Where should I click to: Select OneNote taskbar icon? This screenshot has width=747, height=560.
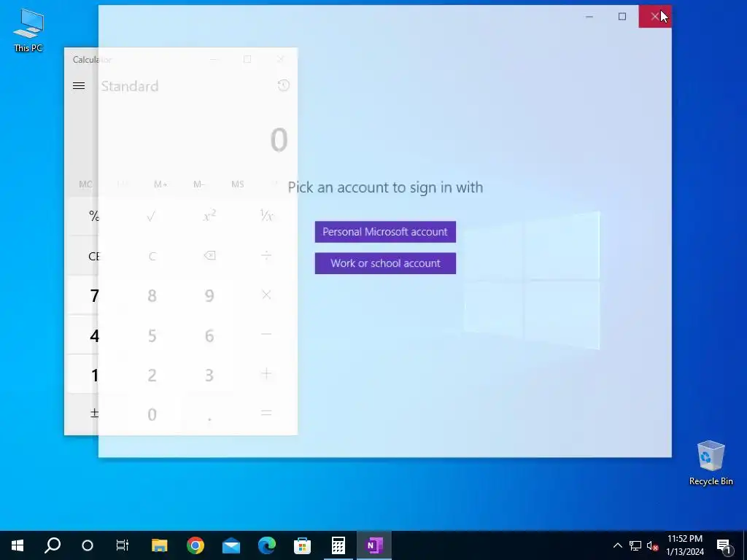point(374,545)
